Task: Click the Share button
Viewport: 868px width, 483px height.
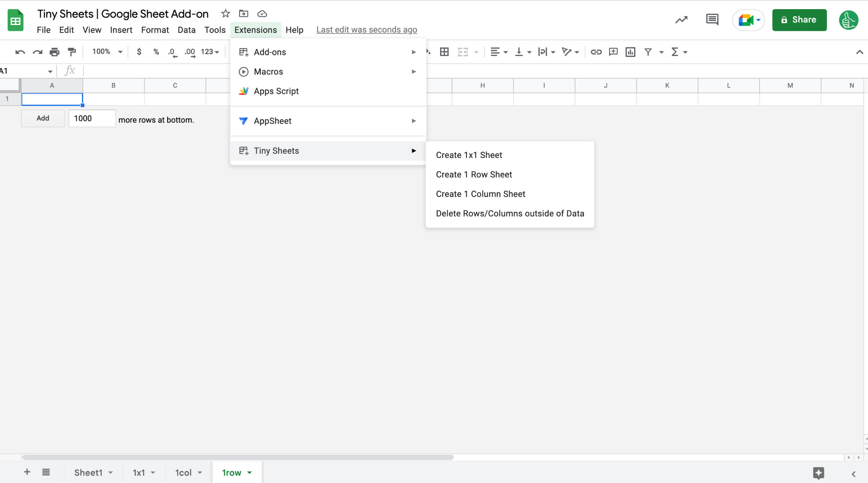Action: (x=799, y=20)
